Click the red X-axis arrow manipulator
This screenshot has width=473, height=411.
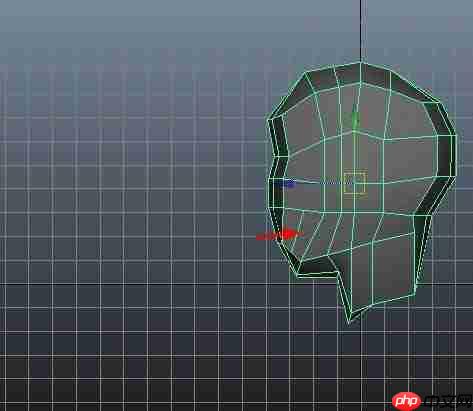coord(279,235)
